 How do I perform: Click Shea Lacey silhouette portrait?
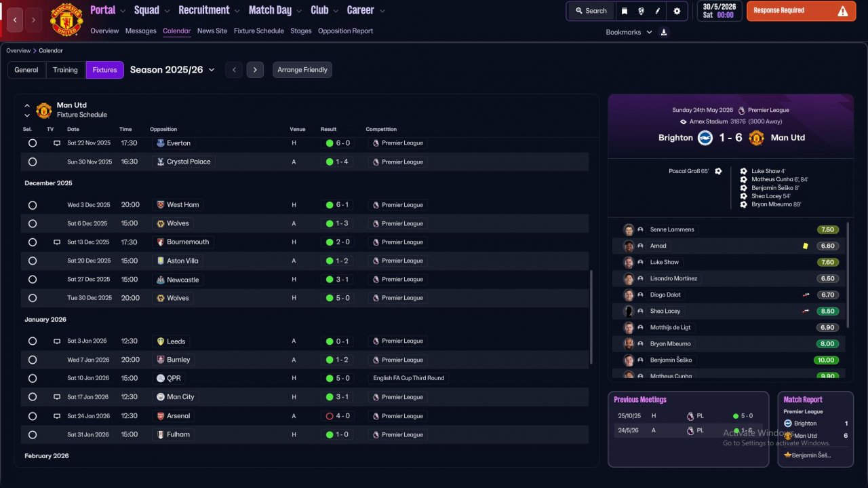click(629, 311)
